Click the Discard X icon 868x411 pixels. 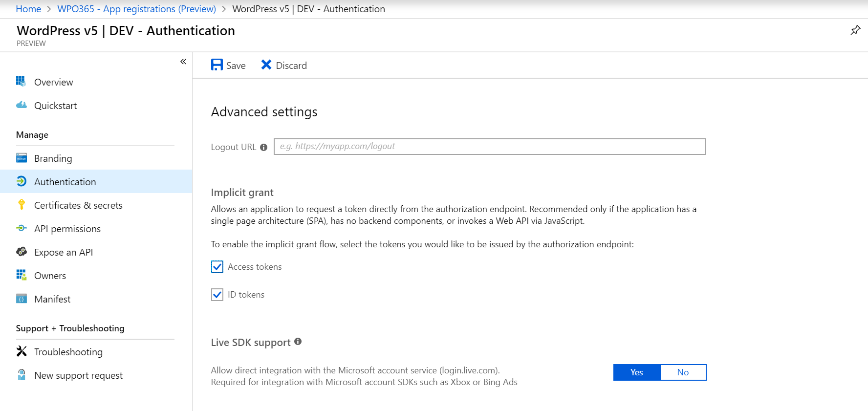tap(266, 65)
